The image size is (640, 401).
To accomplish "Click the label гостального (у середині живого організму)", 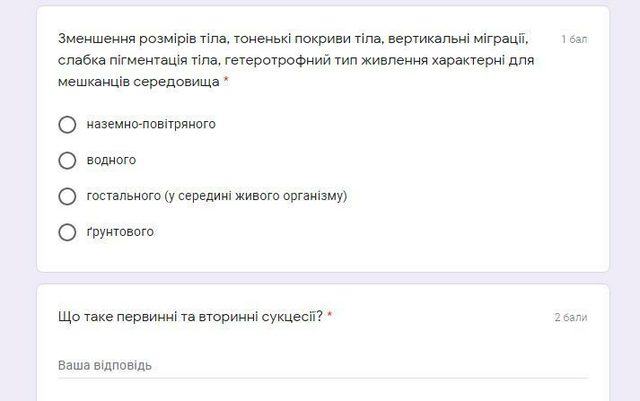I will pos(217,196).
